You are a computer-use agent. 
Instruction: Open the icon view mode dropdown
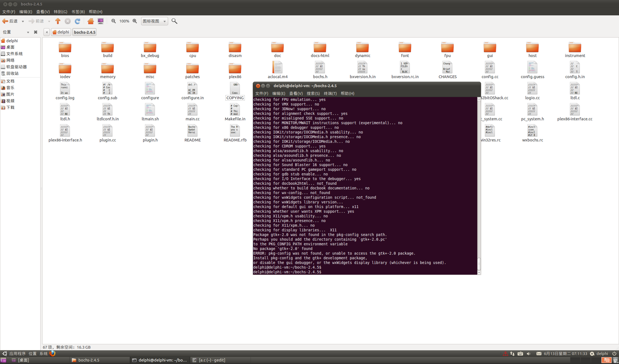pyautogui.click(x=154, y=21)
